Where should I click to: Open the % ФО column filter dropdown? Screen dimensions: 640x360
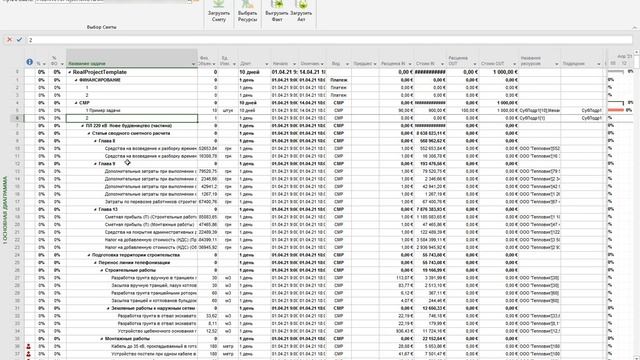coord(62,64)
